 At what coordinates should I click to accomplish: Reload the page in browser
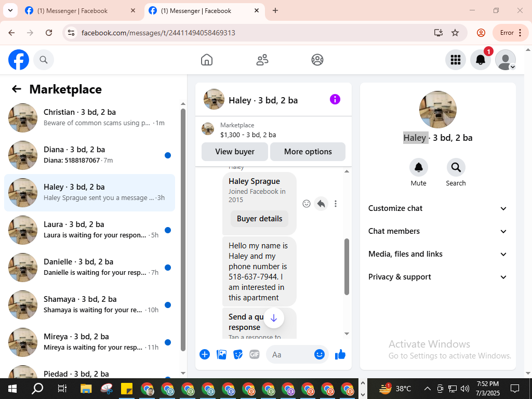click(x=49, y=33)
